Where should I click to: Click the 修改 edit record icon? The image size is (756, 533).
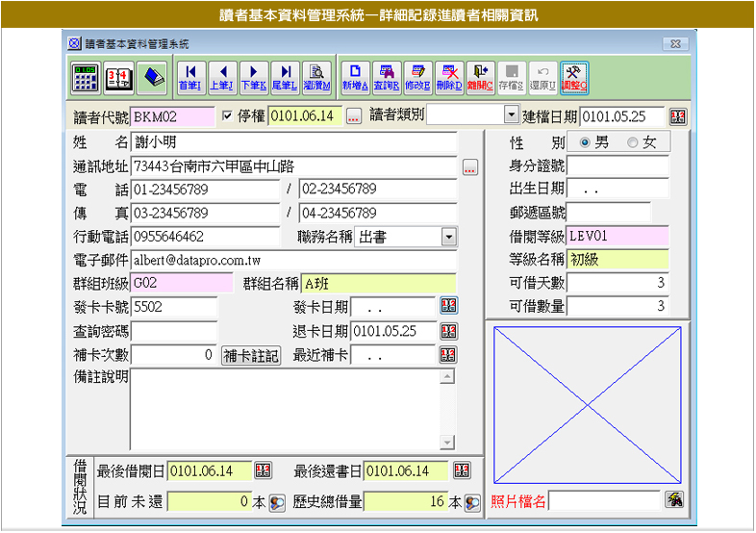[x=417, y=77]
